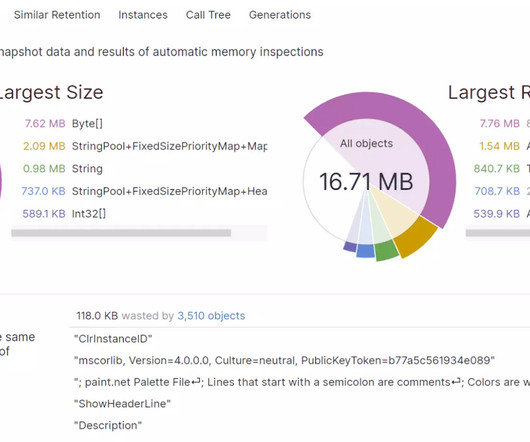The width and height of the screenshot is (530, 442).
Task: Switch to the Instances tab
Action: pyautogui.click(x=143, y=15)
